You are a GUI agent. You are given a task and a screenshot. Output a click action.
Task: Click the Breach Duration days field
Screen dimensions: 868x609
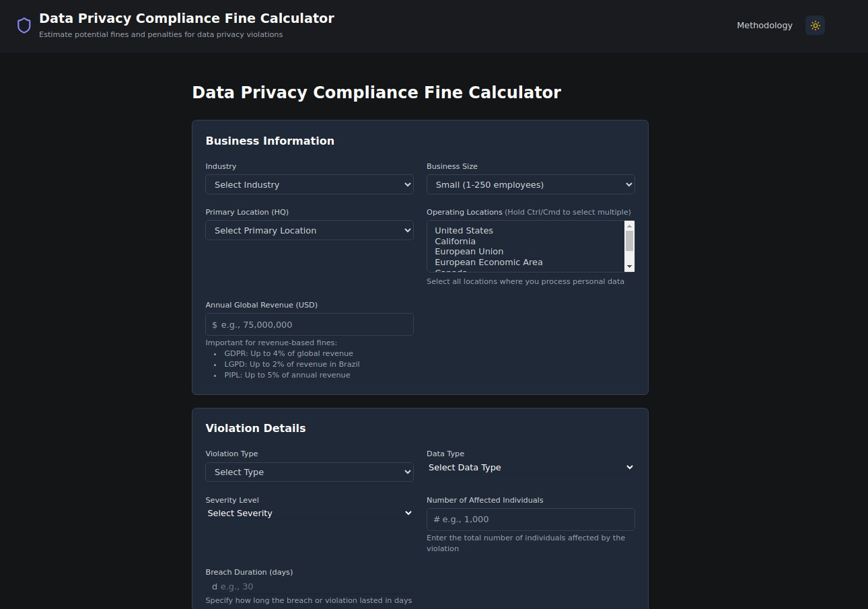[310, 587]
